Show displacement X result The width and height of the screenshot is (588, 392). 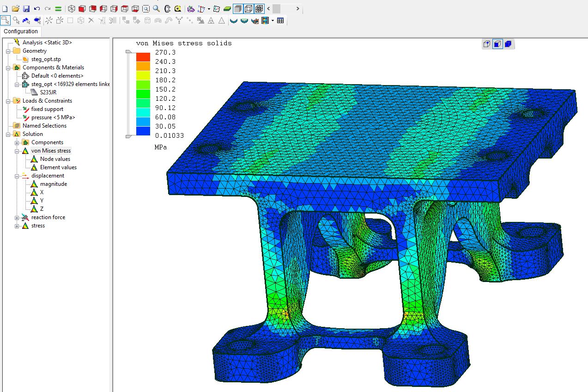coord(42,192)
